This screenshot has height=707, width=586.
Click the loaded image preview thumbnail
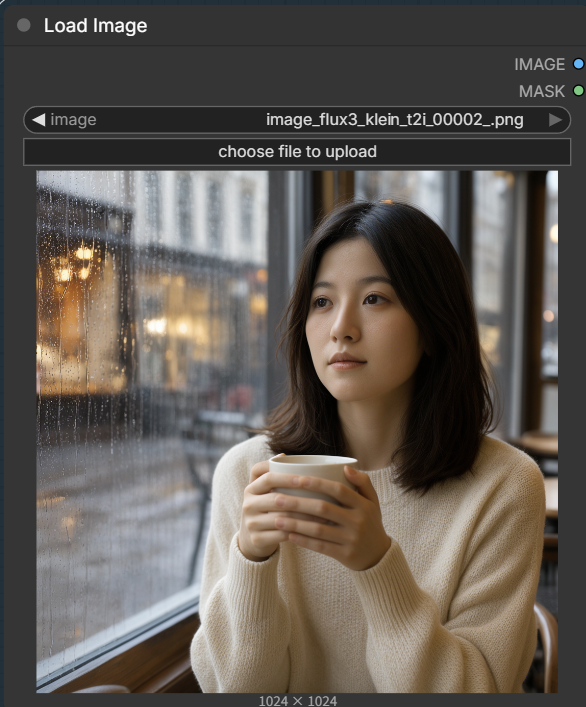point(297,432)
